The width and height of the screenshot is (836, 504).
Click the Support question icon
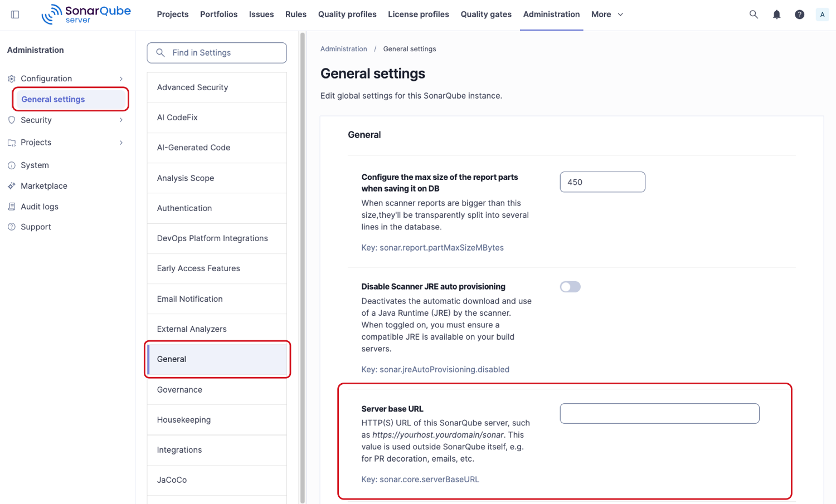[12, 227]
